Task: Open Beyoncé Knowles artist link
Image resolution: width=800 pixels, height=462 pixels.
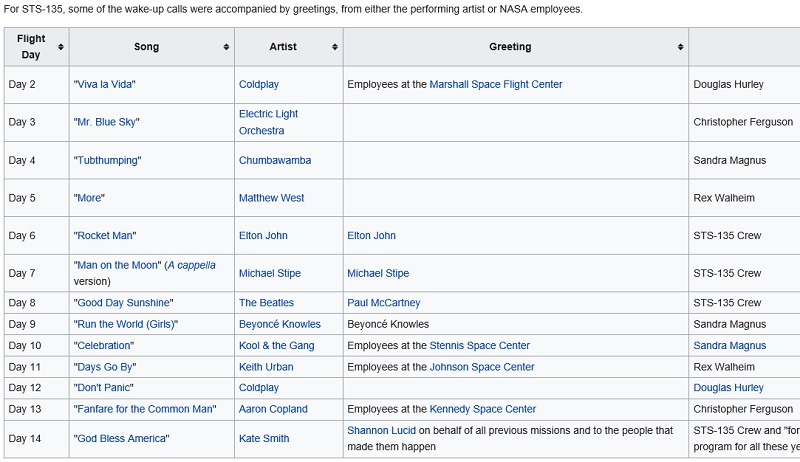Action: pyautogui.click(x=280, y=324)
